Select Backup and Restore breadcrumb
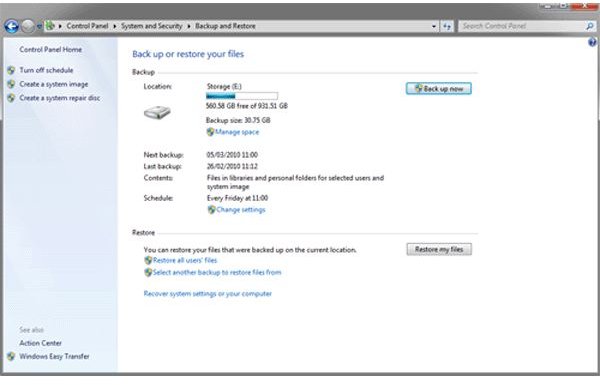Viewport: 600px width, 385px height. pyautogui.click(x=225, y=26)
